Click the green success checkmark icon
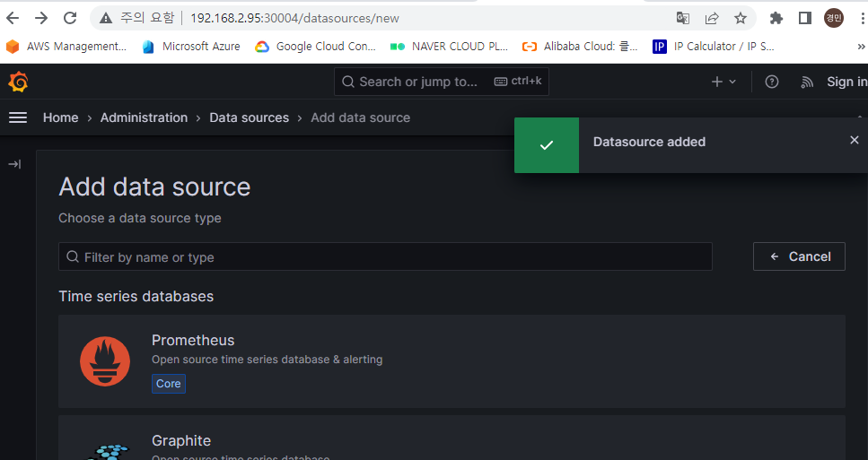The height and width of the screenshot is (460, 868). 547,145
